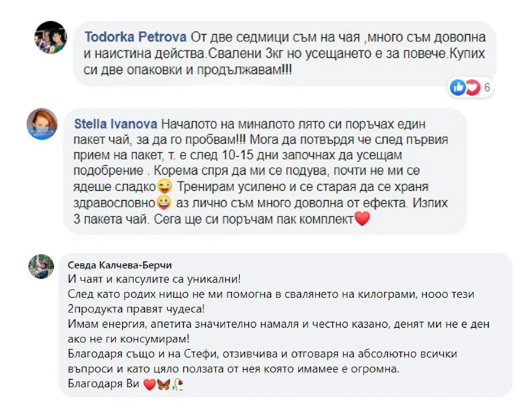This screenshot has width=532, height=414.
Task: Open Stella Ivanova's profile name link
Action: tap(116, 124)
